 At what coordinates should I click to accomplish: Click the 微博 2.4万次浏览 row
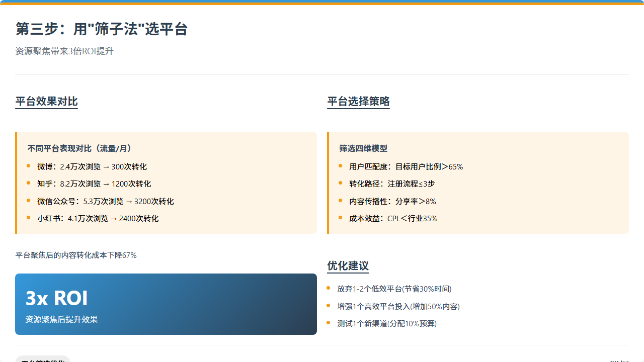click(92, 166)
